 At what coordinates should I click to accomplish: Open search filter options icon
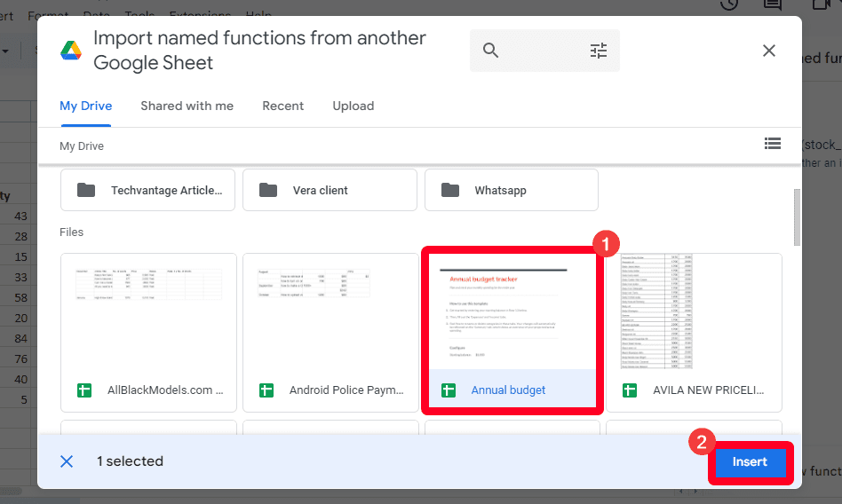pyautogui.click(x=599, y=51)
